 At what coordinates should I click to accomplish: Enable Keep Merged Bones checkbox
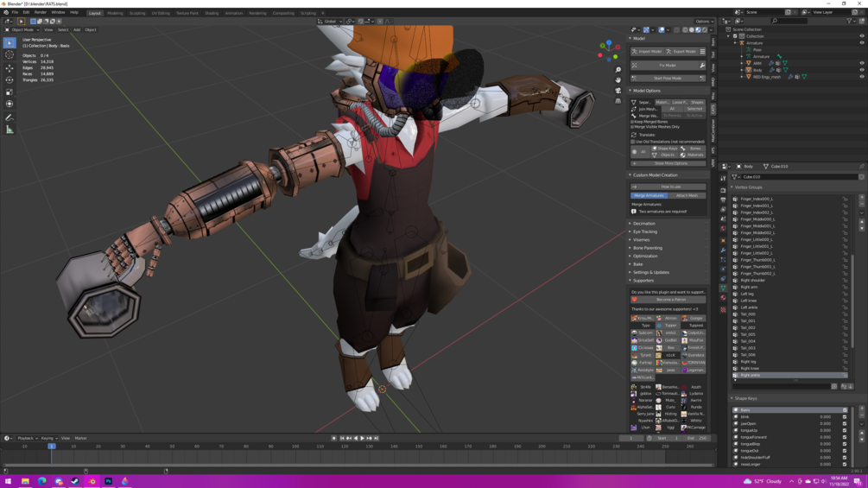click(x=632, y=122)
